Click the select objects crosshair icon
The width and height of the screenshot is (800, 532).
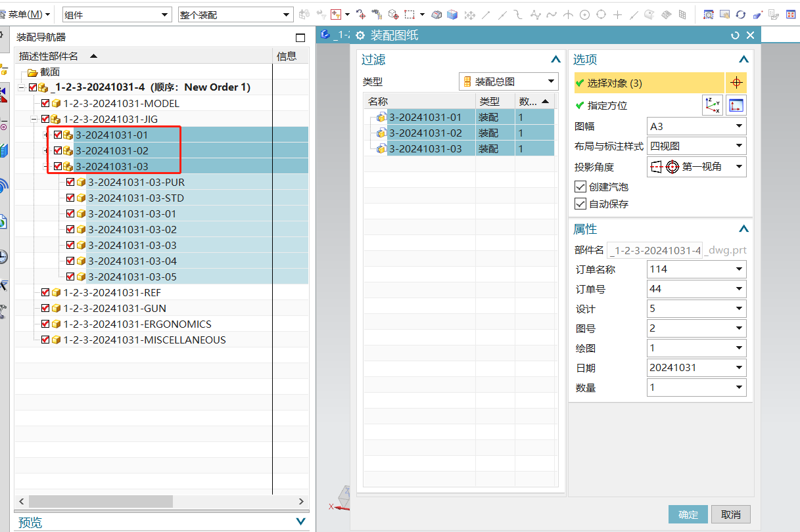pyautogui.click(x=736, y=83)
